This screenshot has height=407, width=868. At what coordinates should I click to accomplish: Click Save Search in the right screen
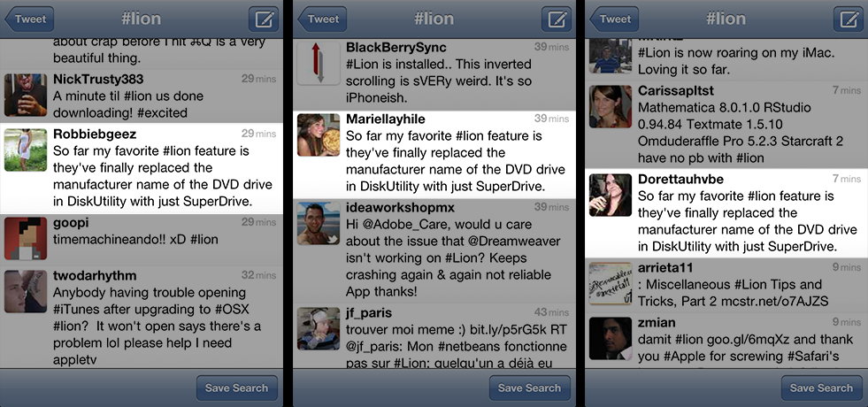821,388
